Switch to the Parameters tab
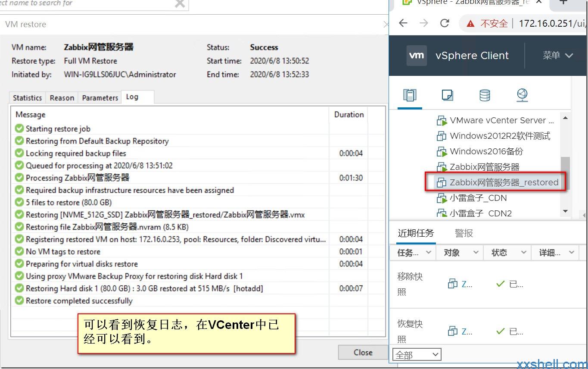The width and height of the screenshot is (588, 369). coord(100,98)
